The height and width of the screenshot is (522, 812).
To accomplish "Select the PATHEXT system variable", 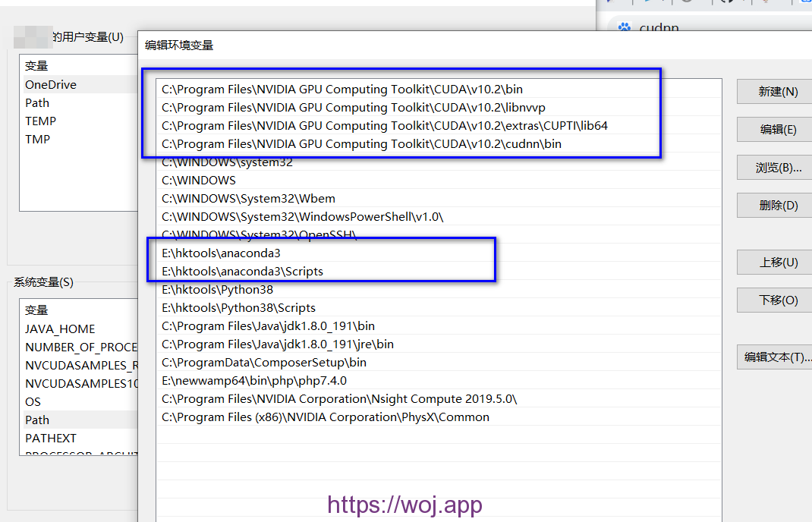I will [50, 438].
